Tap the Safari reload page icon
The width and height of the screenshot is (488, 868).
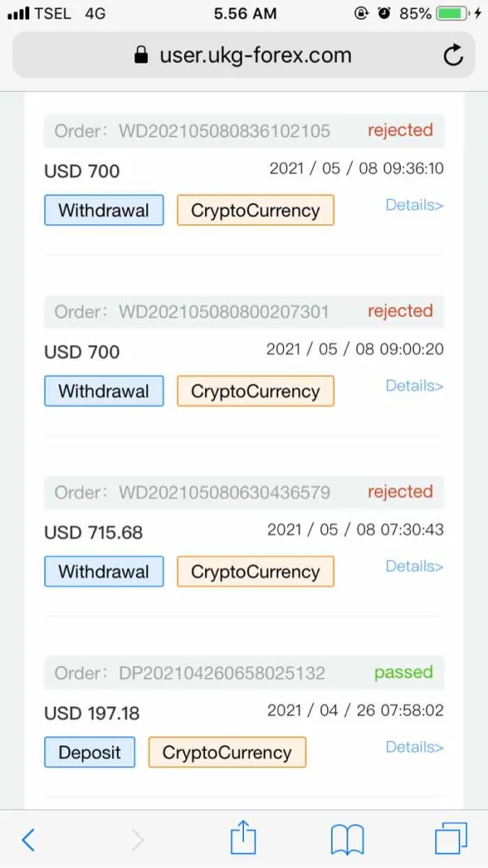pyautogui.click(x=452, y=55)
